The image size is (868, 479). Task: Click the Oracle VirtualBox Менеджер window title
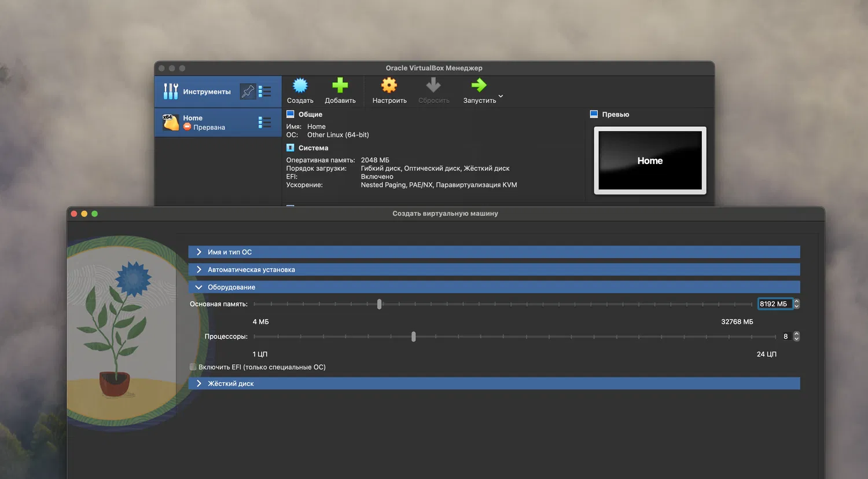(x=434, y=68)
